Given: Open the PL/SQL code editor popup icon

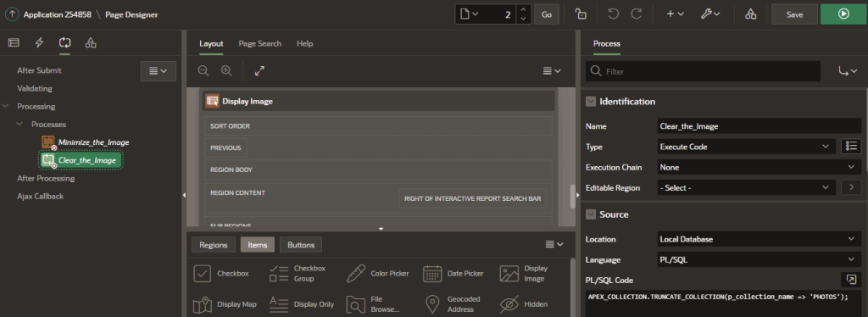Looking at the screenshot, I should (x=851, y=280).
